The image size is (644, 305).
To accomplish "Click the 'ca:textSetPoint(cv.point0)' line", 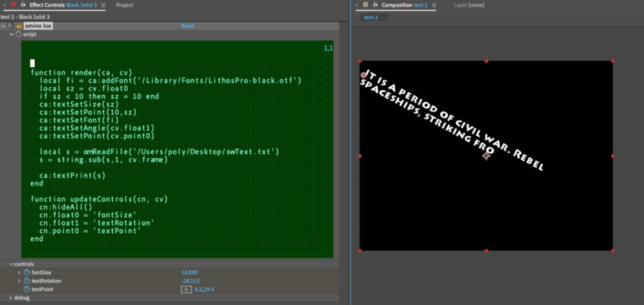I will [x=97, y=136].
